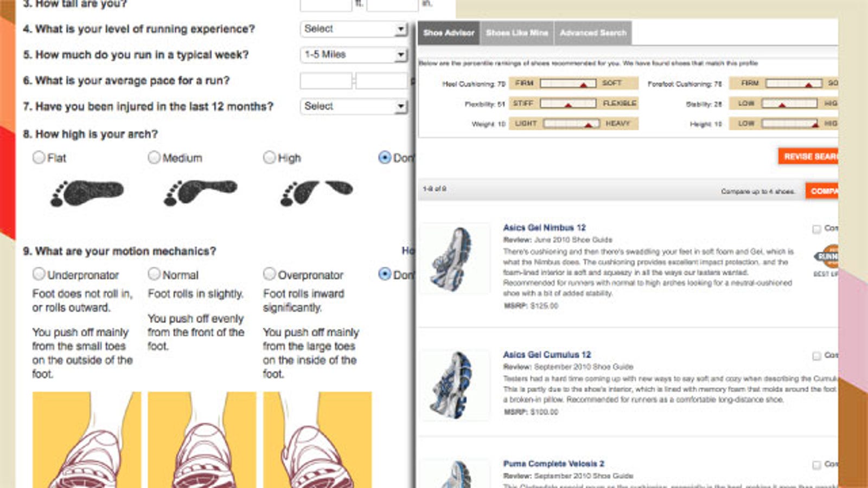Click the Flexibility stiff-flexible slider
This screenshot has width=868, height=488.
pyautogui.click(x=568, y=103)
